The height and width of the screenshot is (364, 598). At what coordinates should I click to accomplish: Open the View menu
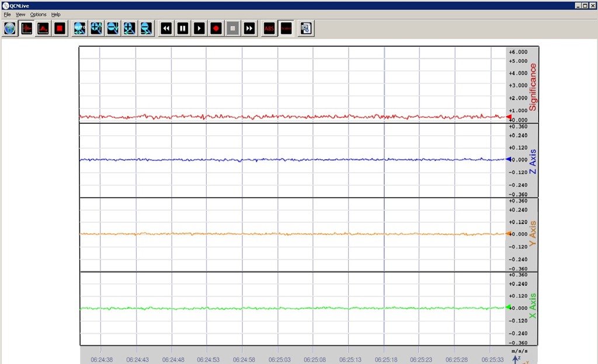click(x=20, y=15)
